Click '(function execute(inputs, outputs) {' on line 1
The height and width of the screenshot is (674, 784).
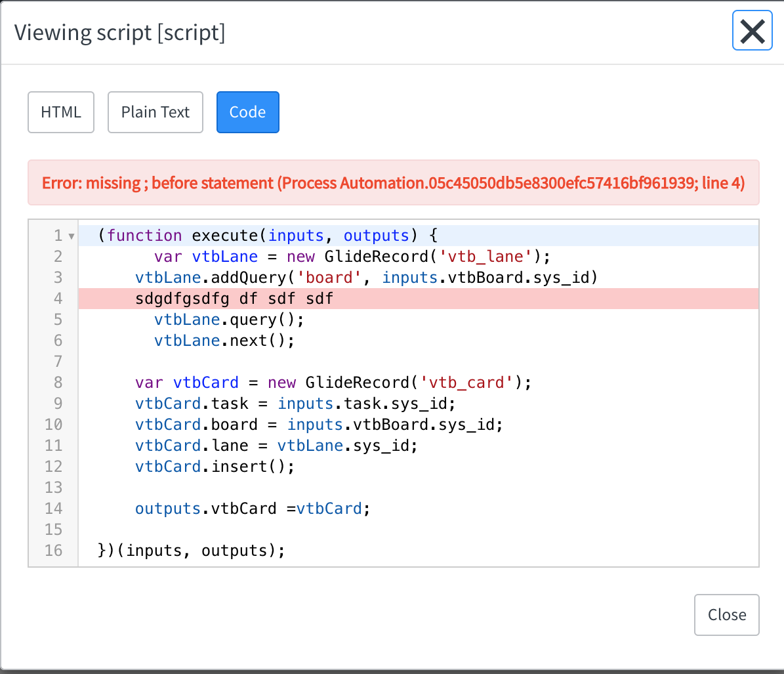pos(419,236)
